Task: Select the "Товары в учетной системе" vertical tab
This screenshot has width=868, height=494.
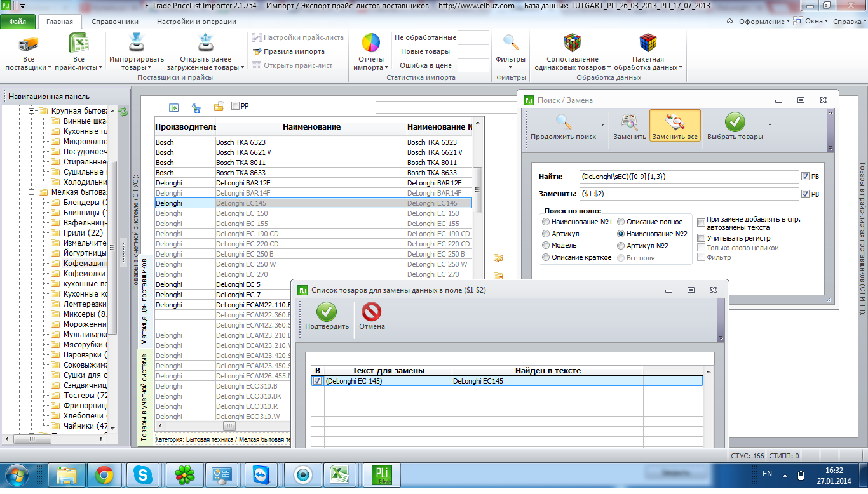Action: (144, 397)
